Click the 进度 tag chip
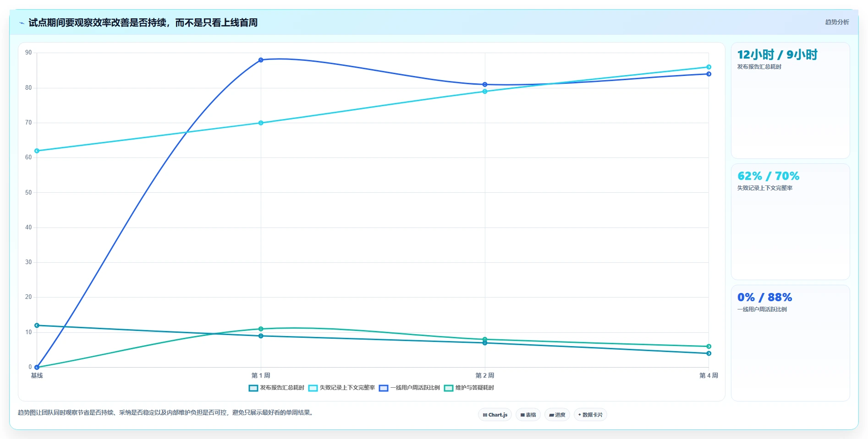This screenshot has width=868, height=439. pyautogui.click(x=557, y=415)
